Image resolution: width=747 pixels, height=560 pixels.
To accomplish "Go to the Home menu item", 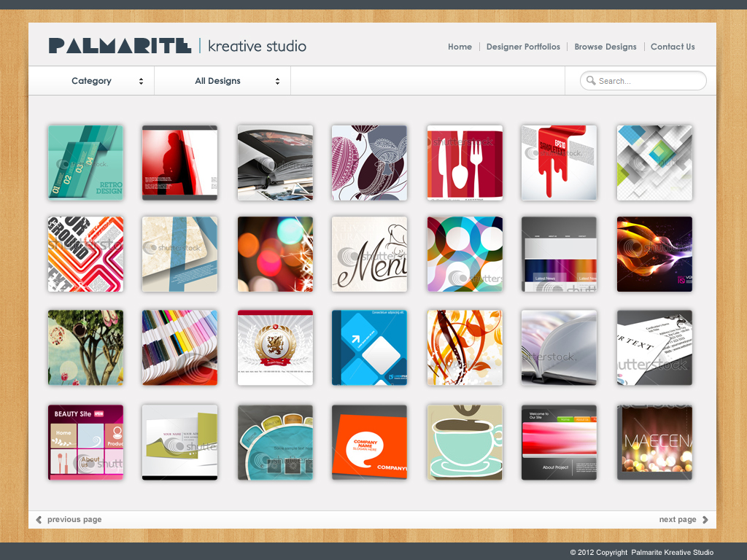I will pyautogui.click(x=460, y=47).
